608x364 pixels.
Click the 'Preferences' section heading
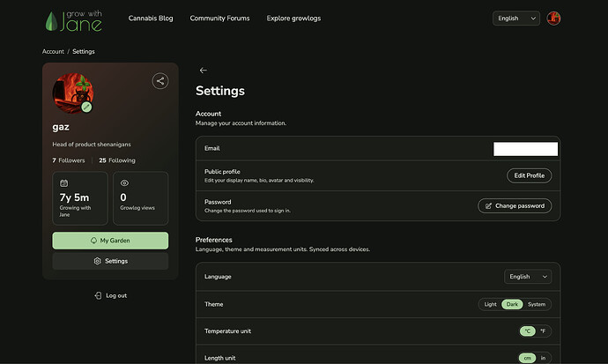pos(213,240)
